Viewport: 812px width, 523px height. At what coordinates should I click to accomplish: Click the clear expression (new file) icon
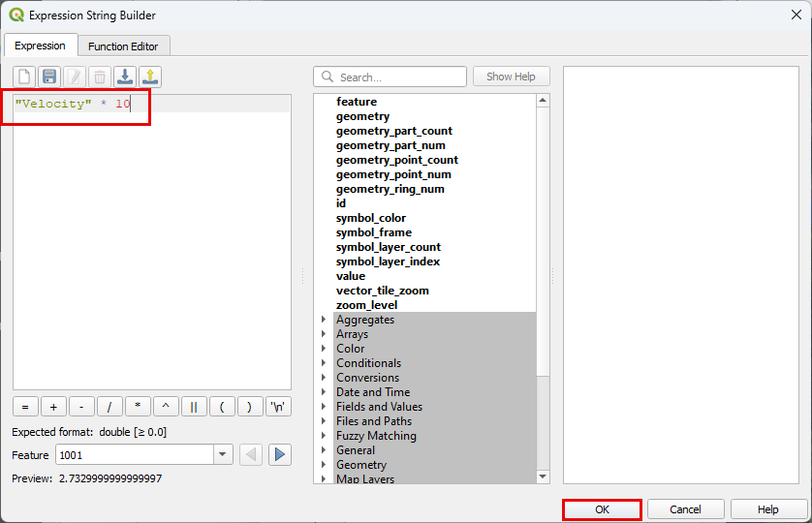pos(24,77)
